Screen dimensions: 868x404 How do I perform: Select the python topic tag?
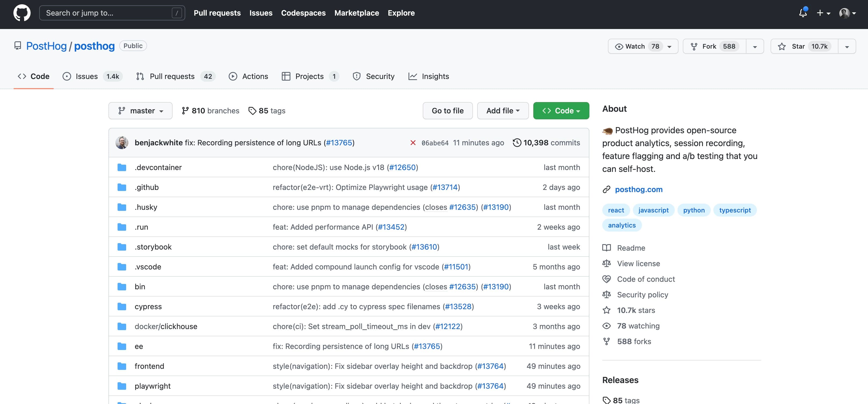coord(694,210)
